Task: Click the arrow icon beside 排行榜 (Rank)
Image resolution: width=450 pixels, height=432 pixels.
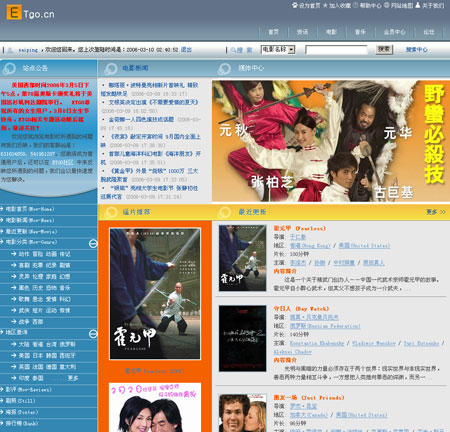Action: coord(2,423)
